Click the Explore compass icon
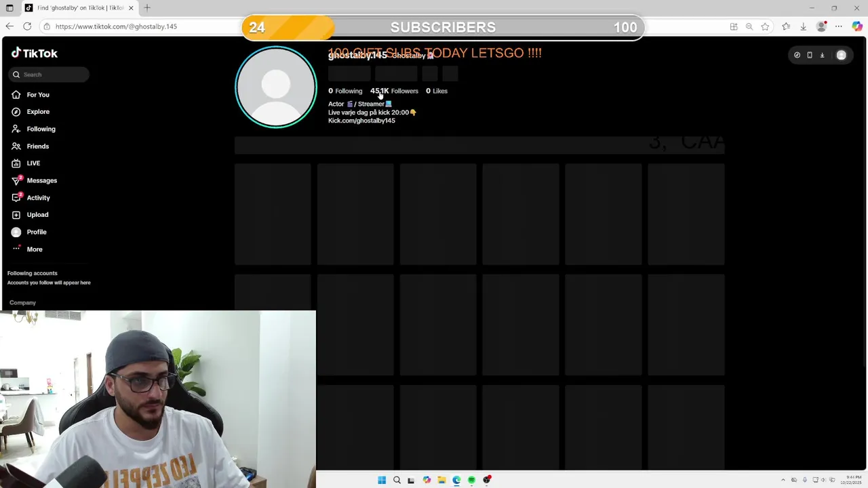This screenshot has width=868, height=488. pos(16,112)
